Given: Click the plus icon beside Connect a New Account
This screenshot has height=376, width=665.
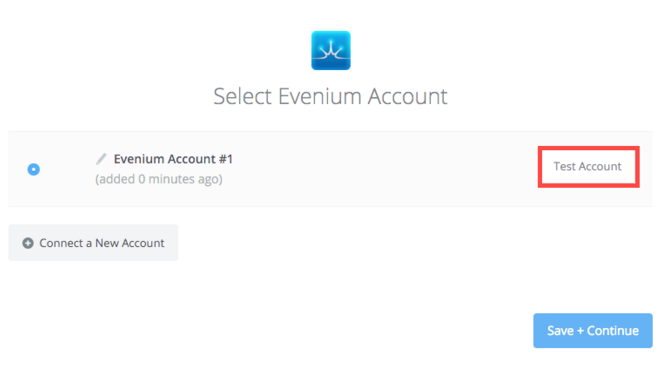Looking at the screenshot, I should pos(28,243).
